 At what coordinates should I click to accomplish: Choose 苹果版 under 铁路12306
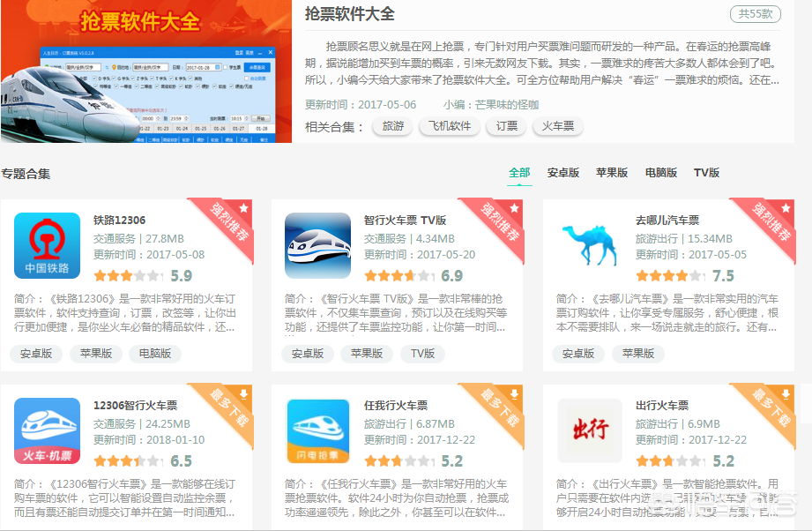tap(96, 354)
